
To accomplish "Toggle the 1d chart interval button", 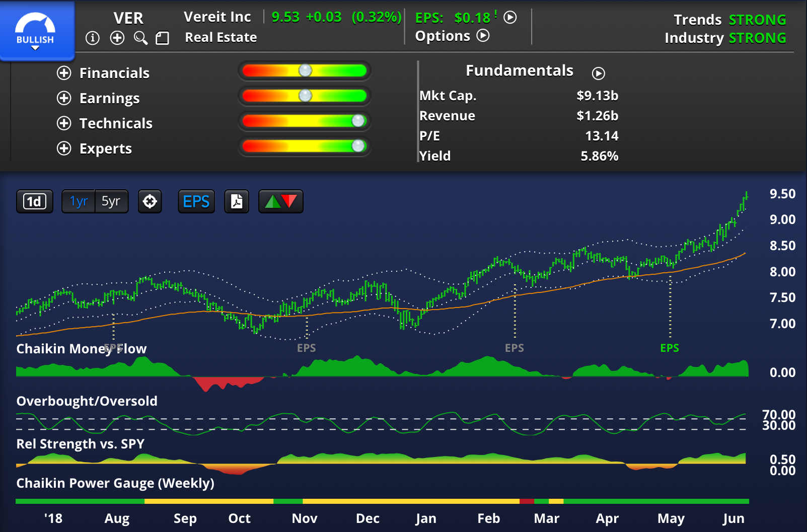I will point(34,202).
